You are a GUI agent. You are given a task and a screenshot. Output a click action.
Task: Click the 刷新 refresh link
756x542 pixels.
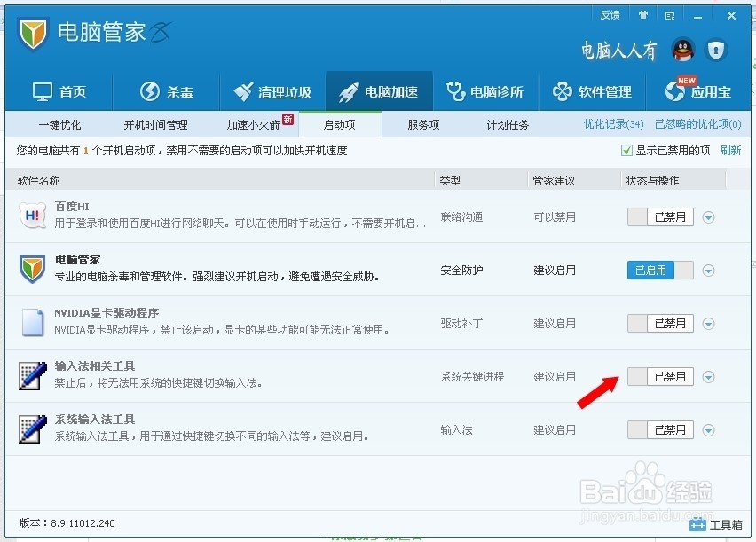[x=730, y=151]
